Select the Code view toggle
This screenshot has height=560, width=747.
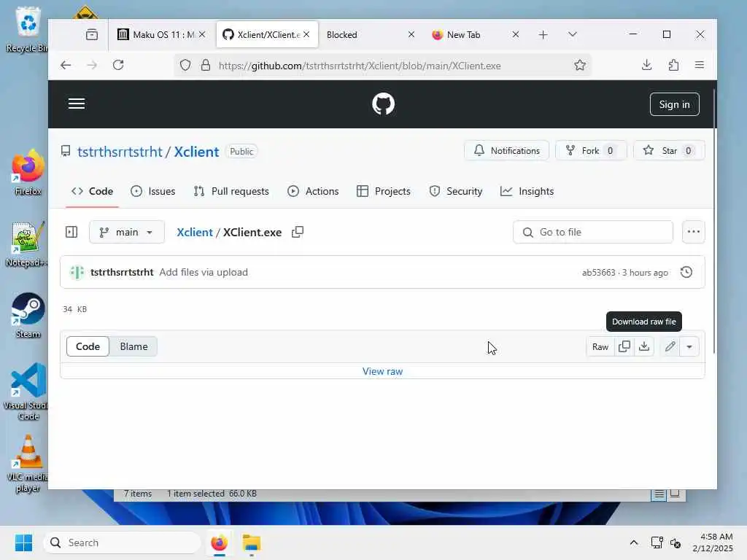click(x=88, y=346)
